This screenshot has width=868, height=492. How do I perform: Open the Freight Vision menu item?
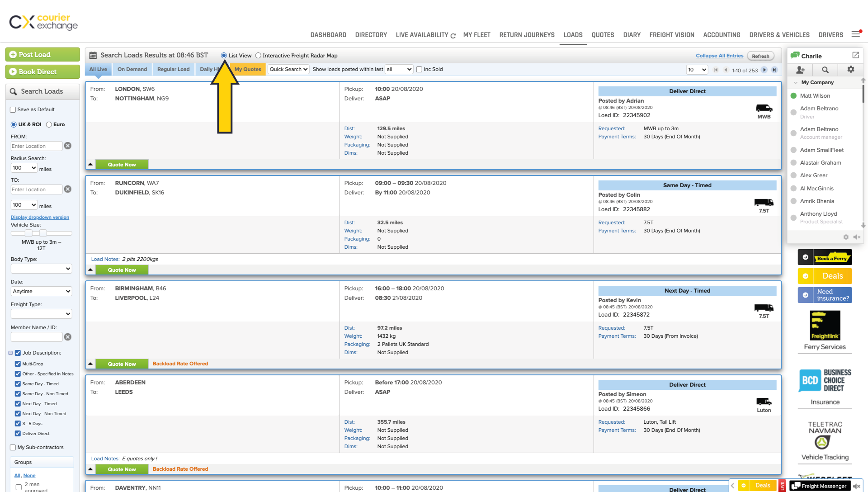click(672, 35)
